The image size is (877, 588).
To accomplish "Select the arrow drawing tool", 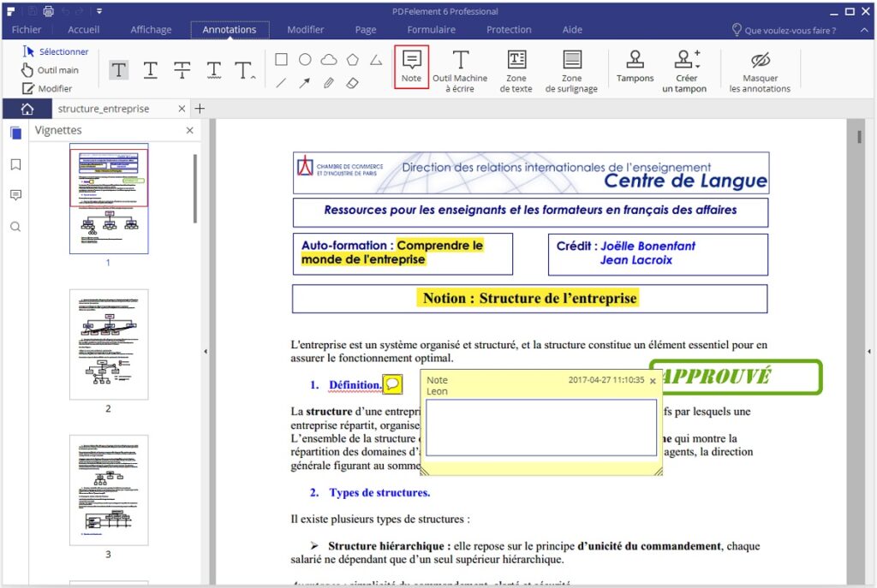I will pyautogui.click(x=303, y=84).
